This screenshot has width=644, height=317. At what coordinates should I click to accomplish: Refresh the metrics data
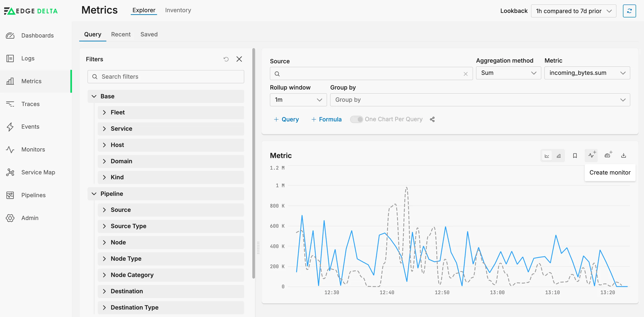click(629, 11)
